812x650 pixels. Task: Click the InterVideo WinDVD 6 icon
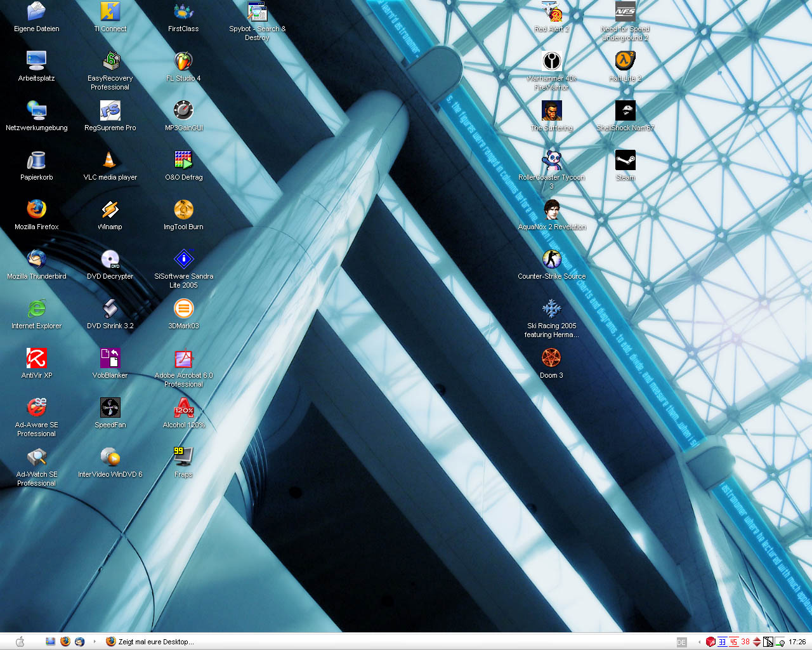[x=110, y=457]
